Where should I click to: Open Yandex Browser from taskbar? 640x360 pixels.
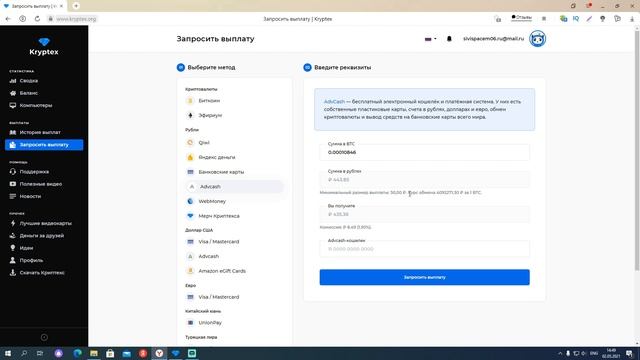pyautogui.click(x=159, y=353)
